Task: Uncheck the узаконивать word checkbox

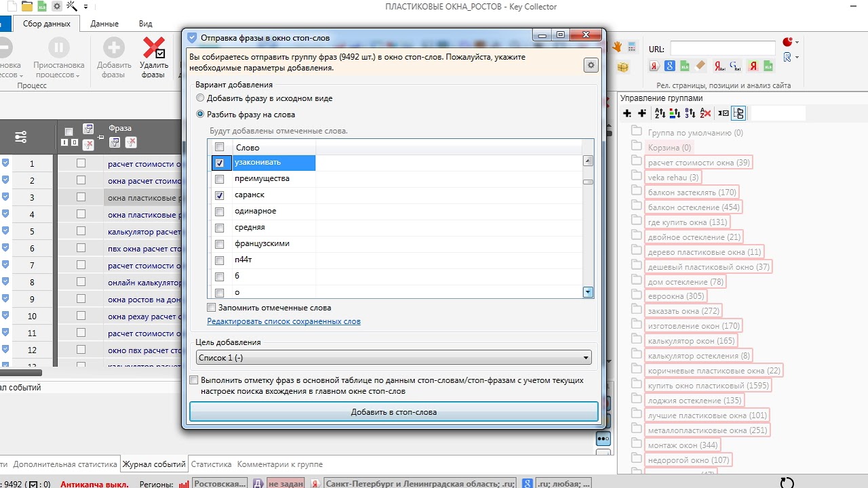Action: click(x=220, y=163)
